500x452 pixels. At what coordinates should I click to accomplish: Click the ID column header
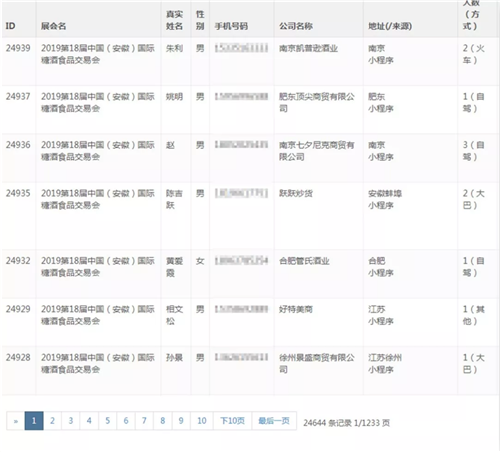point(10,26)
